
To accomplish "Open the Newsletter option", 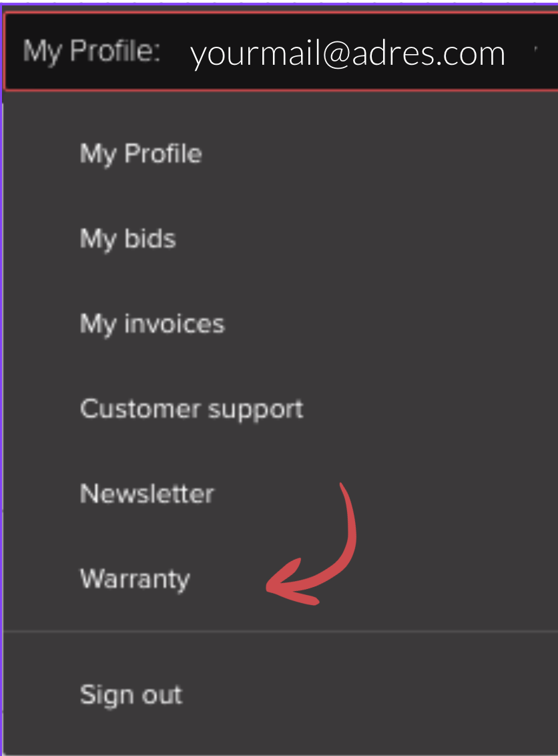I will [x=147, y=494].
